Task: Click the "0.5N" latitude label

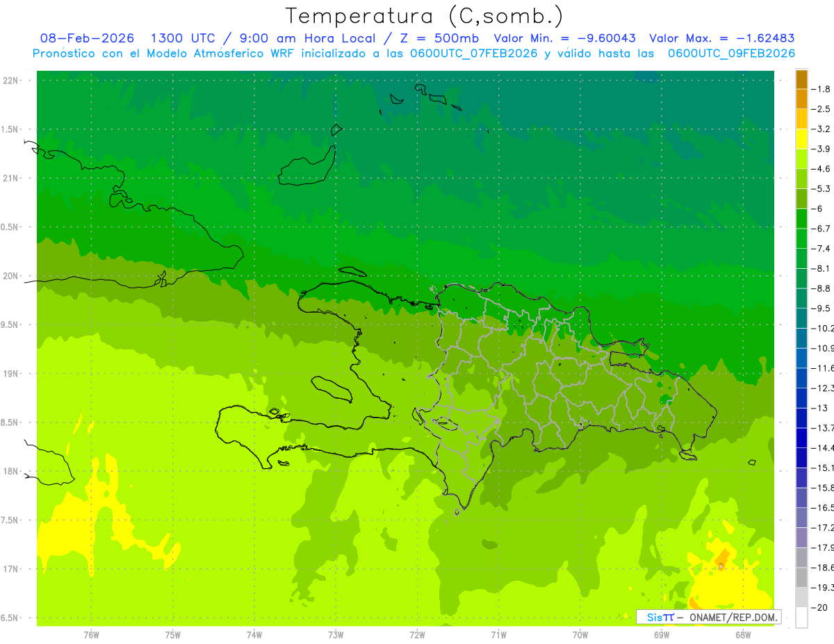Action: (x=10, y=227)
